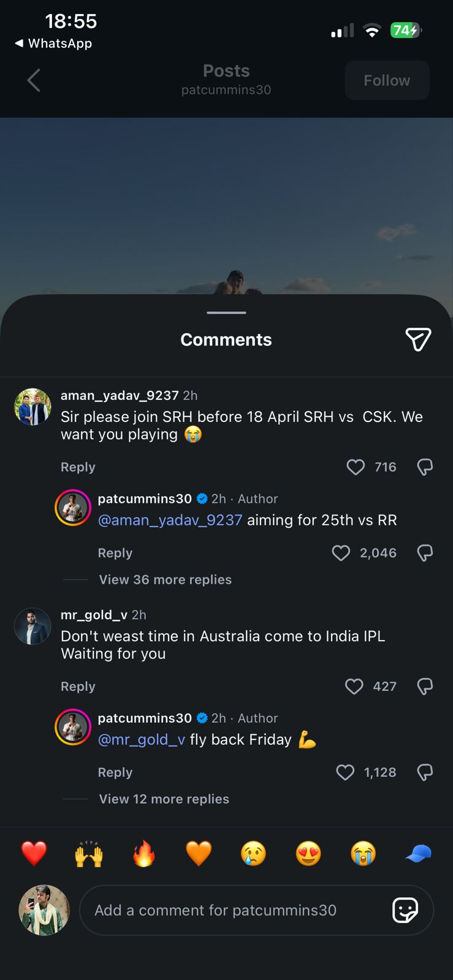Dislike mr_gold_v's comment
Image resolution: width=453 pixels, height=980 pixels.
[x=425, y=687]
